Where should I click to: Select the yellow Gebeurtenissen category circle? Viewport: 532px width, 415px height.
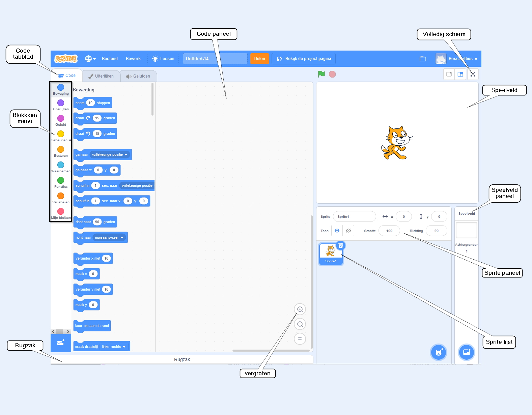pyautogui.click(x=61, y=134)
